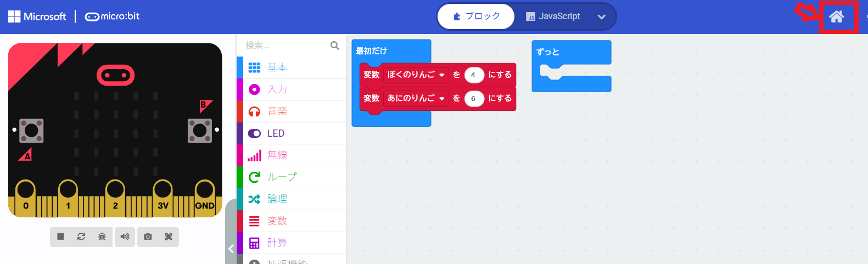This screenshot has width=868, height=264.
Task: Restart the simulator with the refresh icon
Action: pyautogui.click(x=81, y=237)
